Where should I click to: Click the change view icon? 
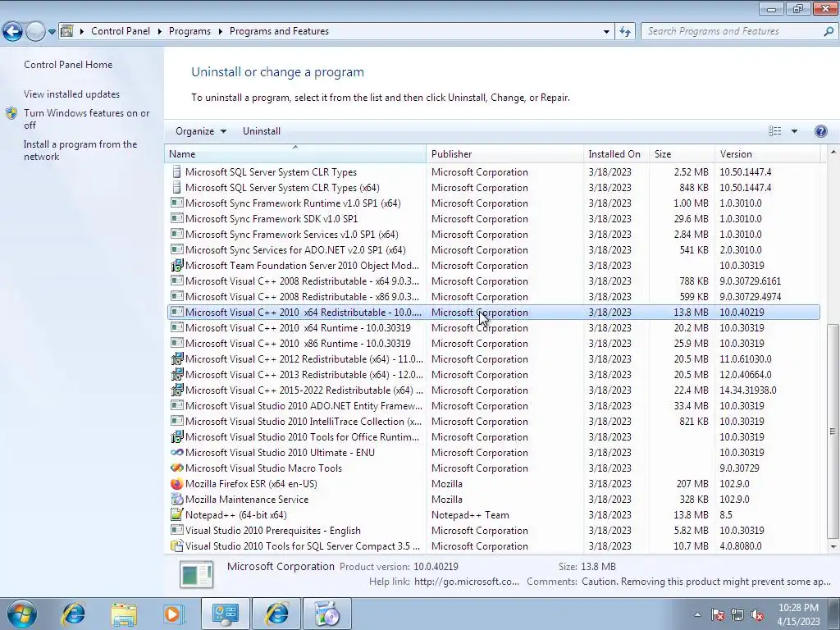click(x=774, y=131)
